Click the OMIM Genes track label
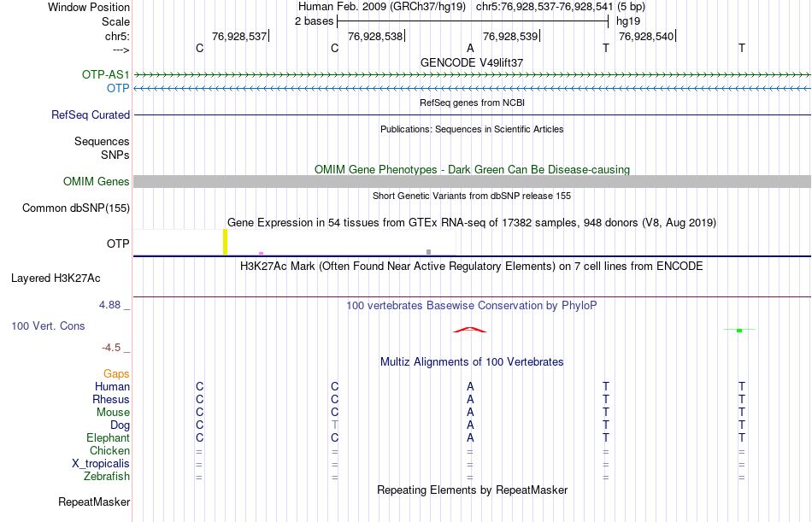The image size is (812, 522). pos(97,182)
